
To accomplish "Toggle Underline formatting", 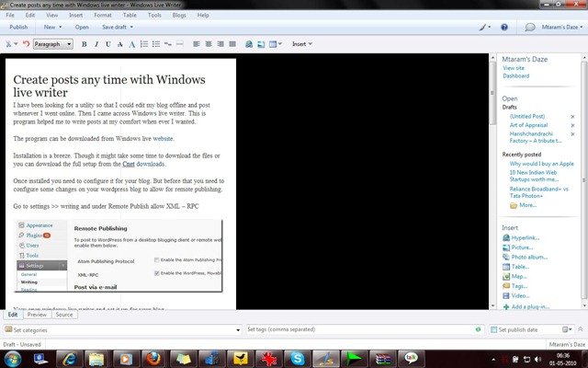I will click(x=108, y=44).
